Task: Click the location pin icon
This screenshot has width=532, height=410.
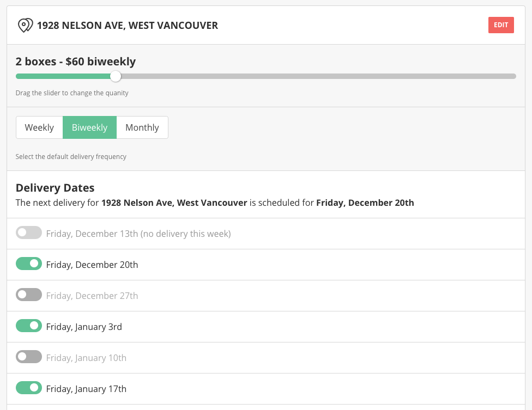Action: [x=25, y=26]
